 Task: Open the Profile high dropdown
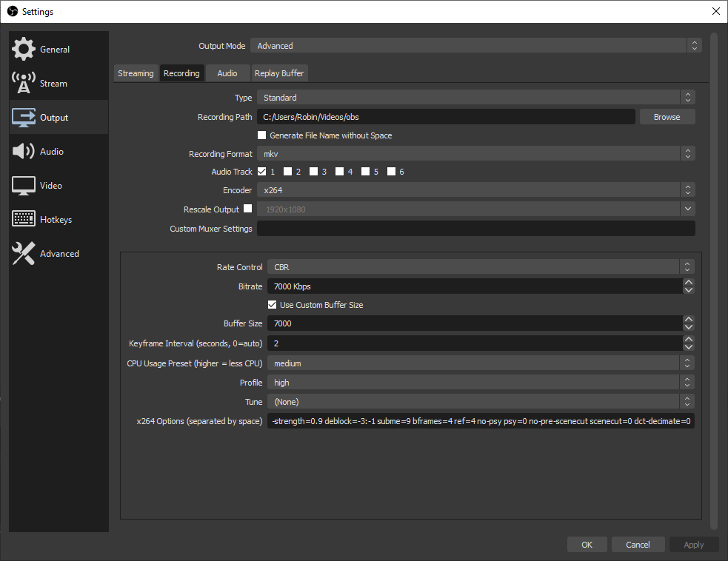point(481,383)
